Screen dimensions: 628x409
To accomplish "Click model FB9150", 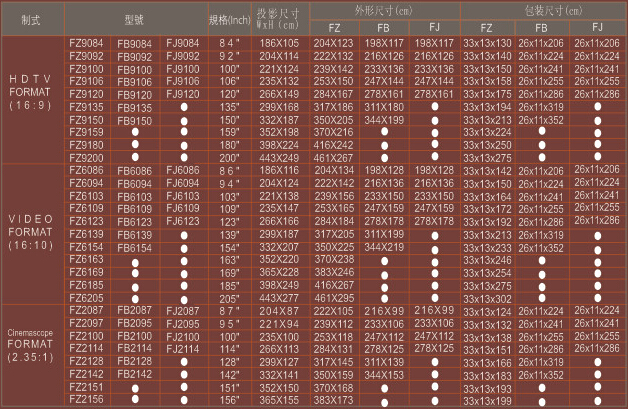I will click(135, 121).
